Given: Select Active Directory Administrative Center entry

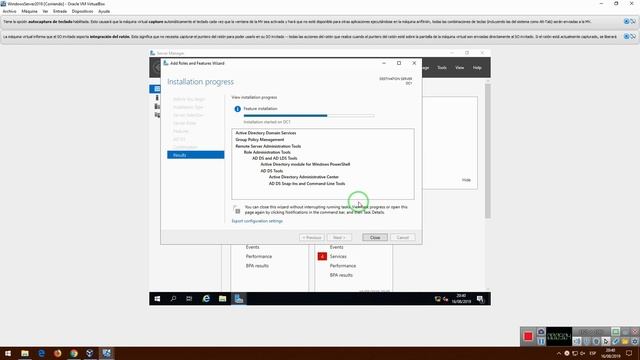Looking at the screenshot, I should [x=304, y=177].
